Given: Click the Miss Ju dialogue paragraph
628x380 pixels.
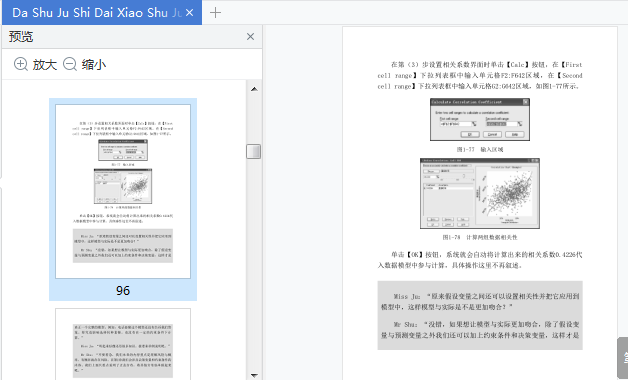Looking at the screenshot, I should coord(480,302).
